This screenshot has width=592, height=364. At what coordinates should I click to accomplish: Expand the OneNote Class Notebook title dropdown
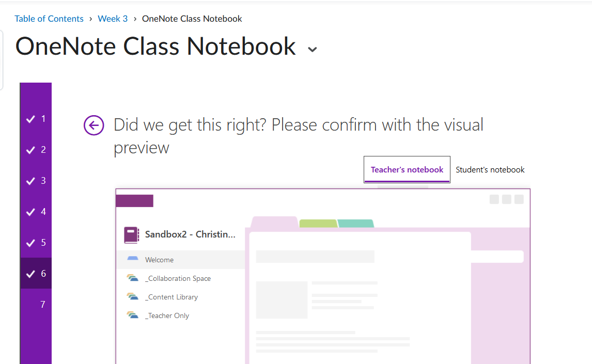click(312, 50)
